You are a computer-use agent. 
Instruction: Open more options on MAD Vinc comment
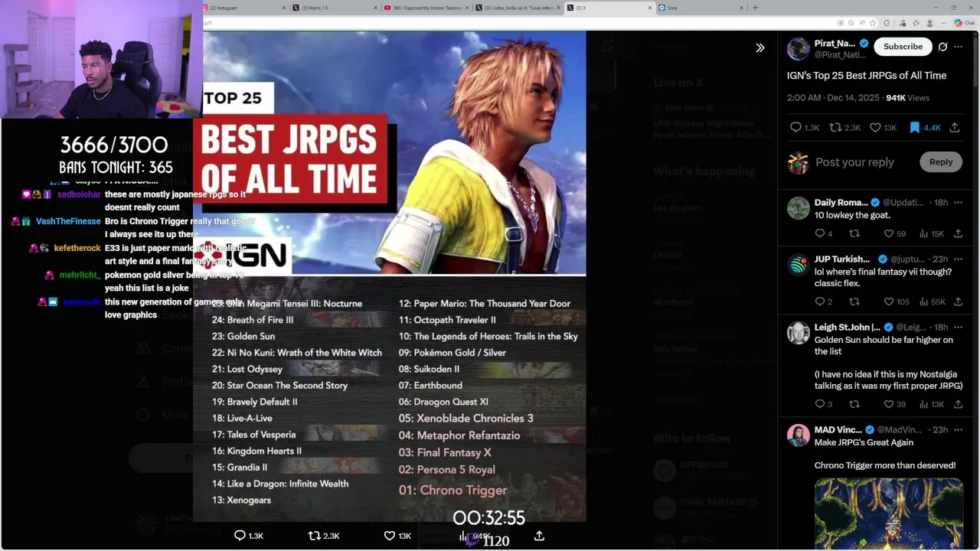coord(958,429)
